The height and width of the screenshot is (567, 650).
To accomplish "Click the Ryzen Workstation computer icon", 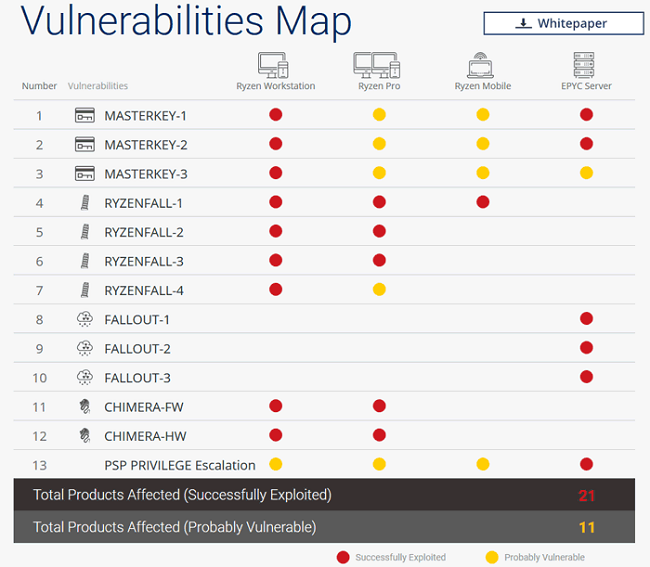I will tap(273, 65).
